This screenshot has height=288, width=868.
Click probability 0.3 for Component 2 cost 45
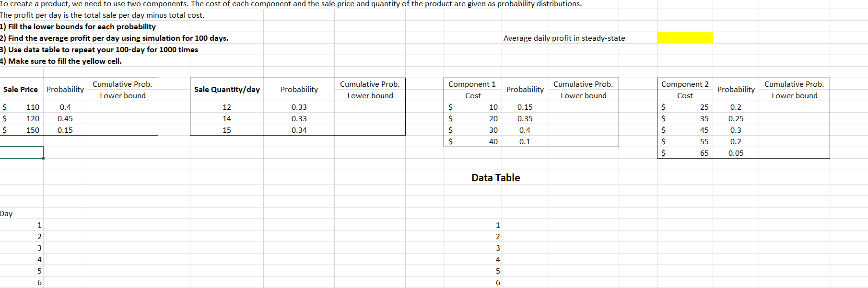point(736,130)
